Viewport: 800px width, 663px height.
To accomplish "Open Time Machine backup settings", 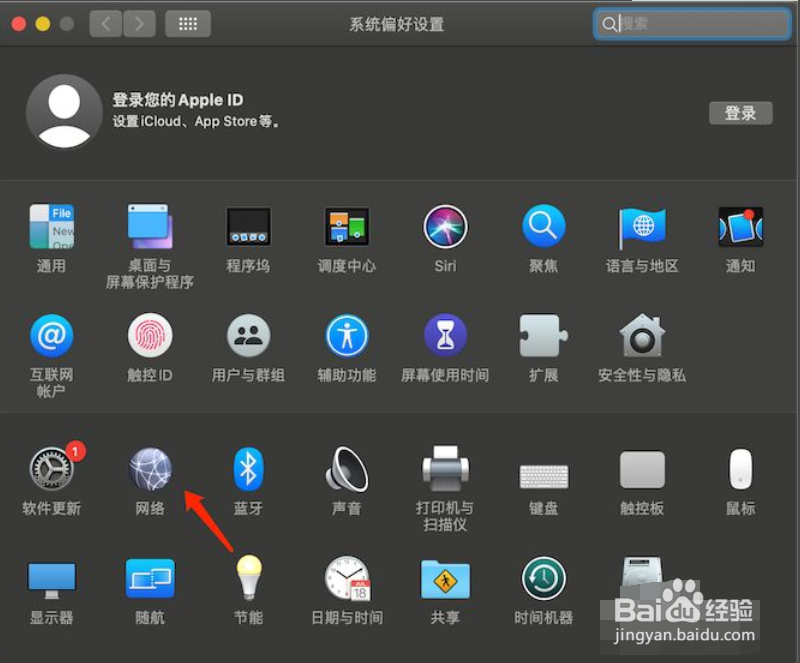I will point(543,580).
